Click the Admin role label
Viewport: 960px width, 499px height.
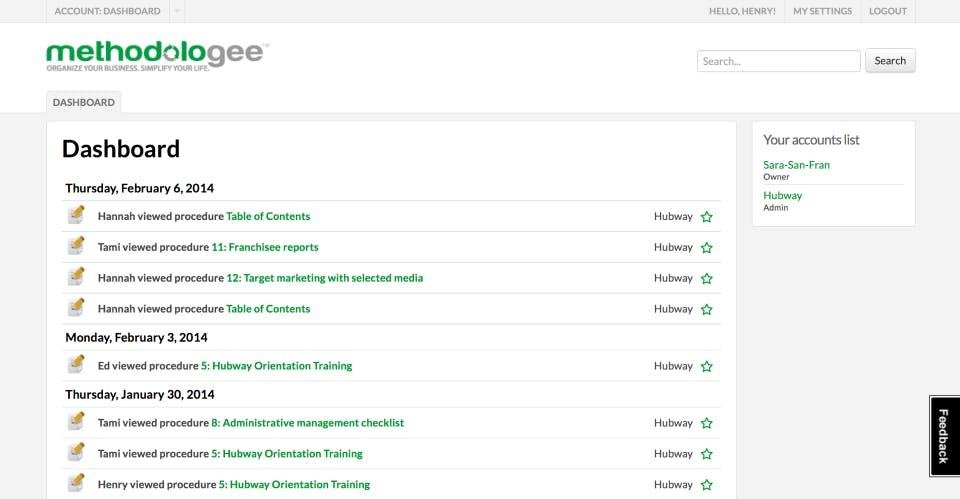coord(776,208)
